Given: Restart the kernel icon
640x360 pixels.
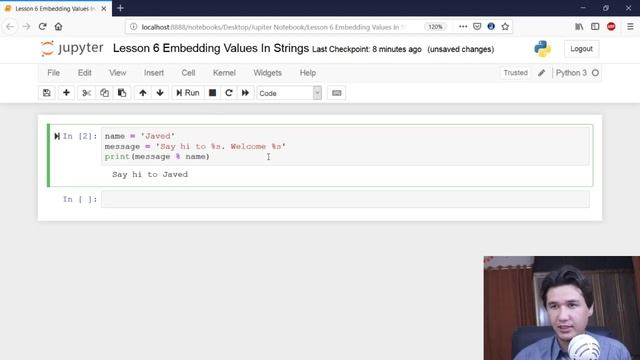Looking at the screenshot, I should [x=229, y=93].
